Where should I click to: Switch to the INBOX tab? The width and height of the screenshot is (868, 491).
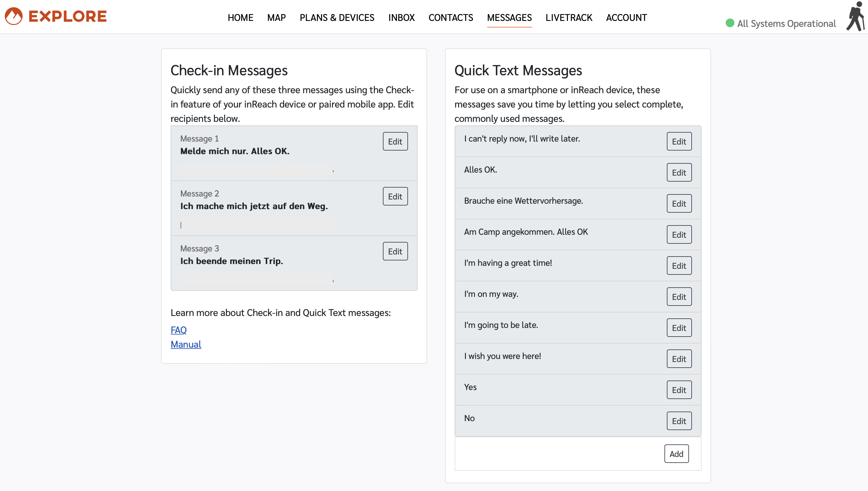coord(401,18)
